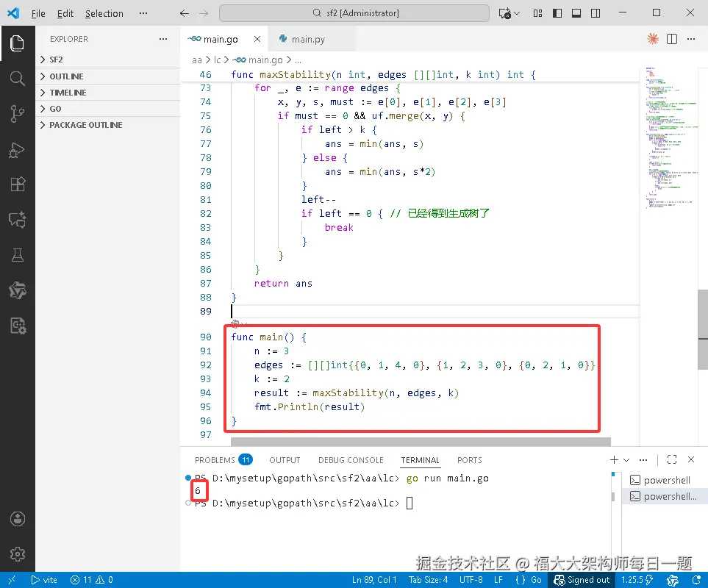The width and height of the screenshot is (708, 588).
Task: Open the Testing flask view
Action: click(x=17, y=255)
